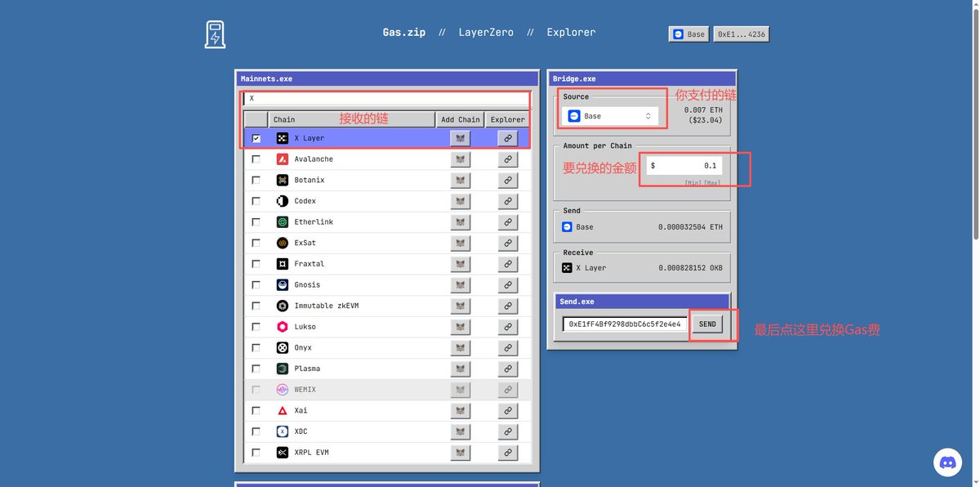Sort by Chain column header

[351, 119]
